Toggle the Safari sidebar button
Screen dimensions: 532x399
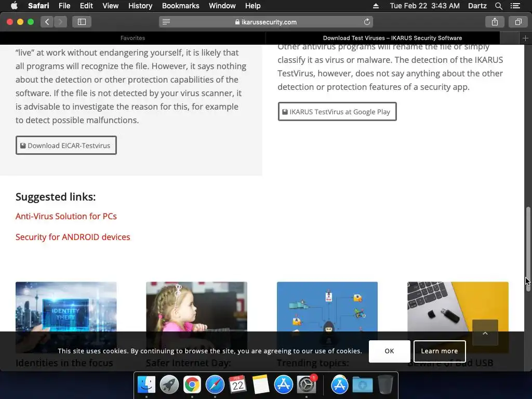coord(82,22)
